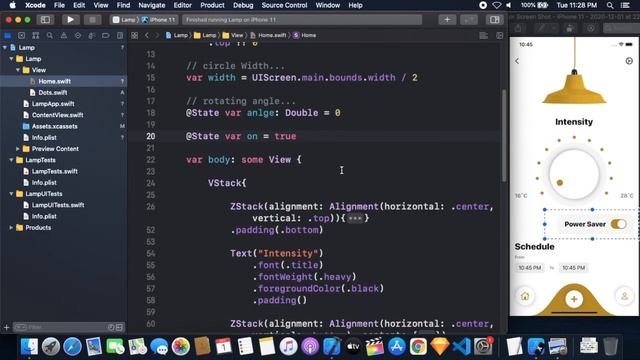Screen dimensions: 640x360
Task: Open the Report navigator icon
Action: pos(120,36)
